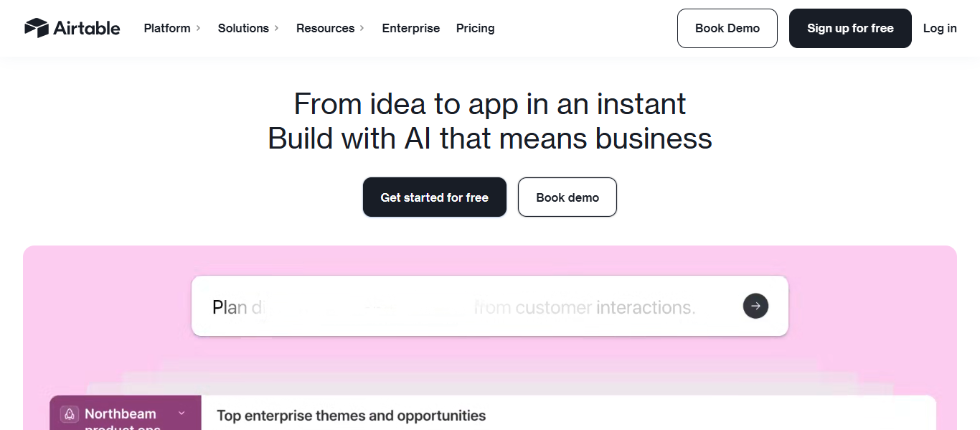Viewport: 980px width, 430px height.
Task: Focus the AI prompt input field
Action: click(x=459, y=307)
